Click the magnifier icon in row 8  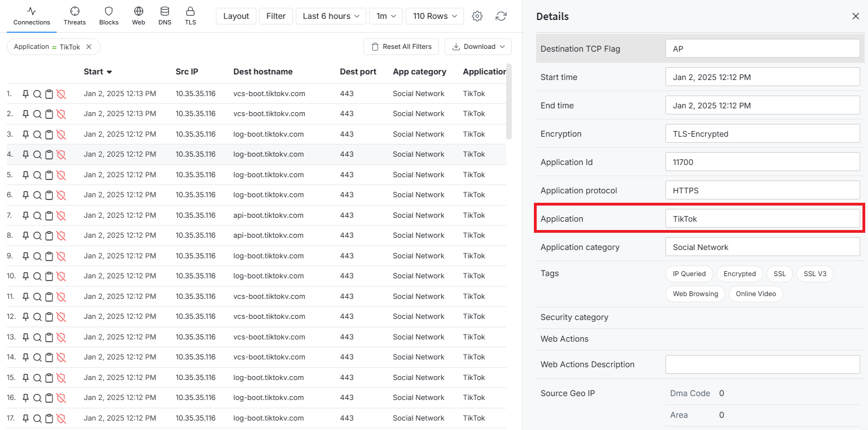tap(37, 236)
